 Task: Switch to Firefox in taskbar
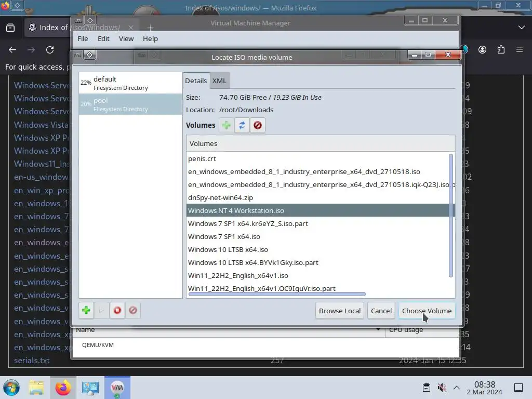[x=63, y=388]
